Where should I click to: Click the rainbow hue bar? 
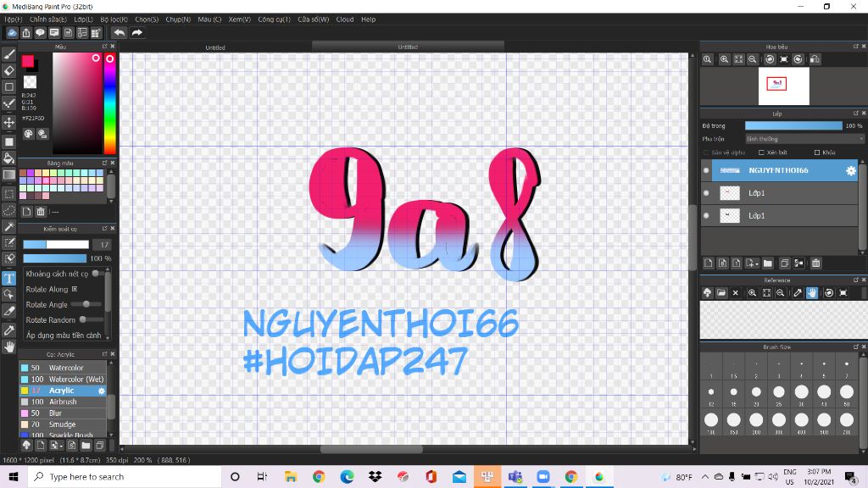click(109, 103)
